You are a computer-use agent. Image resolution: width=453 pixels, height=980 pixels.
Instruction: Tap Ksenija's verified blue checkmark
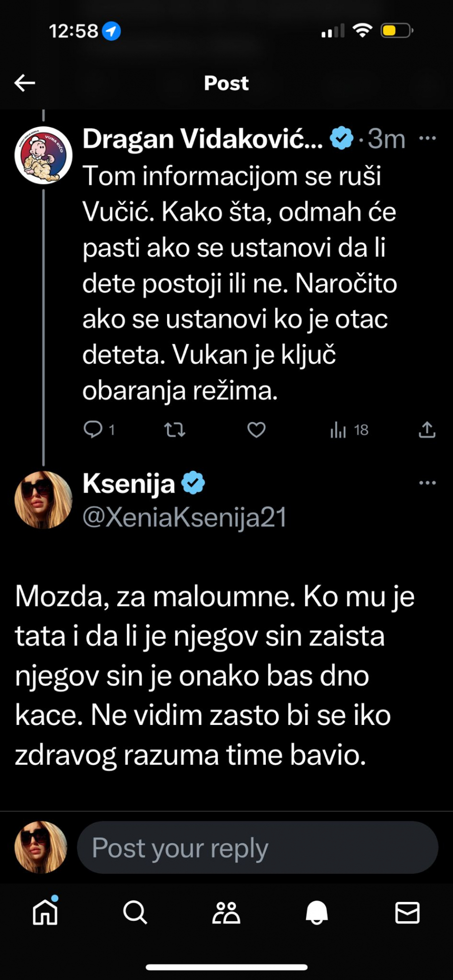point(194,482)
